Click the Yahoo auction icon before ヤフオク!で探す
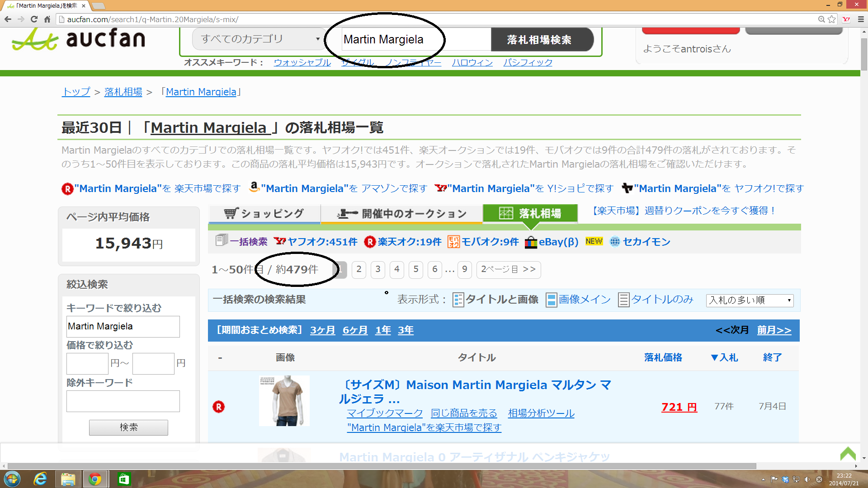Screen dimensions: 868x488 [627, 188]
